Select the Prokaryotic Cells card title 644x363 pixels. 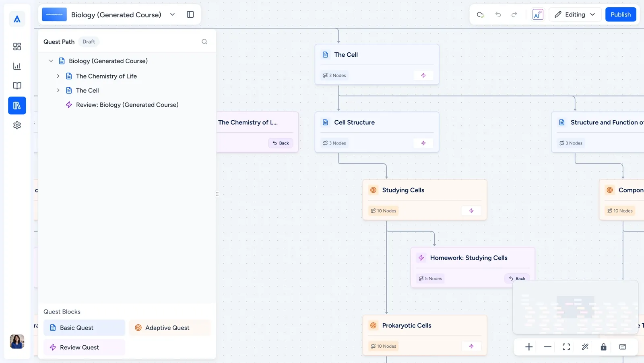[x=407, y=325]
